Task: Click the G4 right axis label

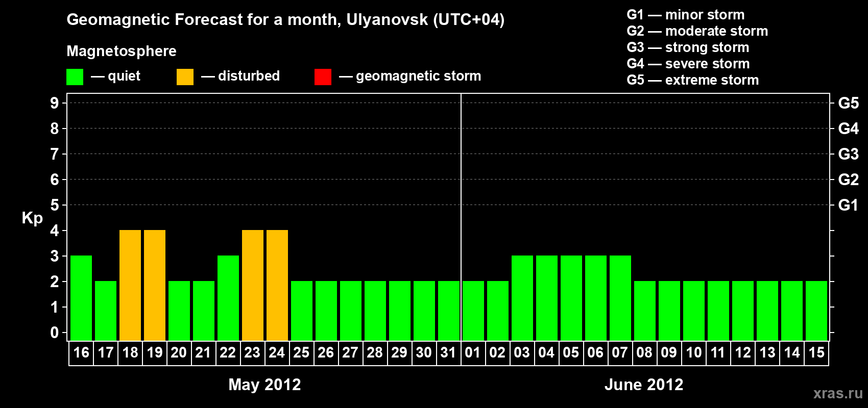Action: click(849, 129)
